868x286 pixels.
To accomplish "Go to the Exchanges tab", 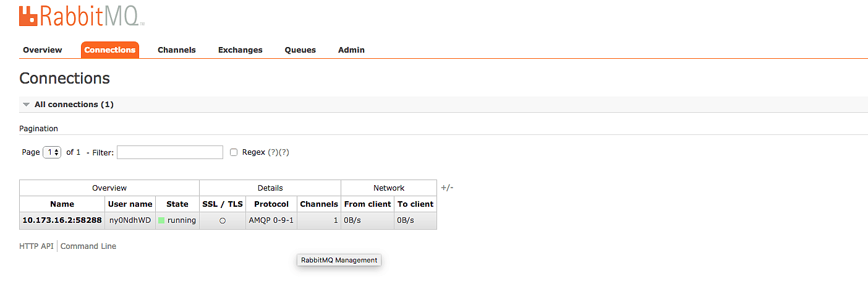I will point(240,50).
